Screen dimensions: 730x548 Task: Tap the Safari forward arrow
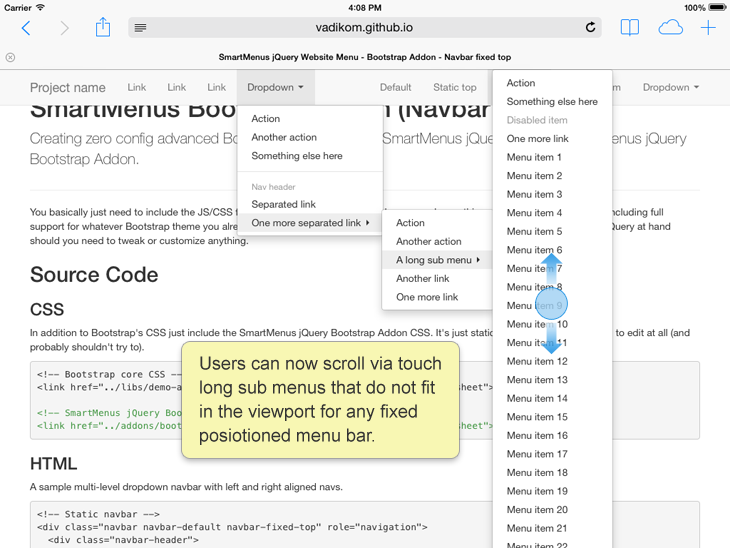(x=64, y=28)
